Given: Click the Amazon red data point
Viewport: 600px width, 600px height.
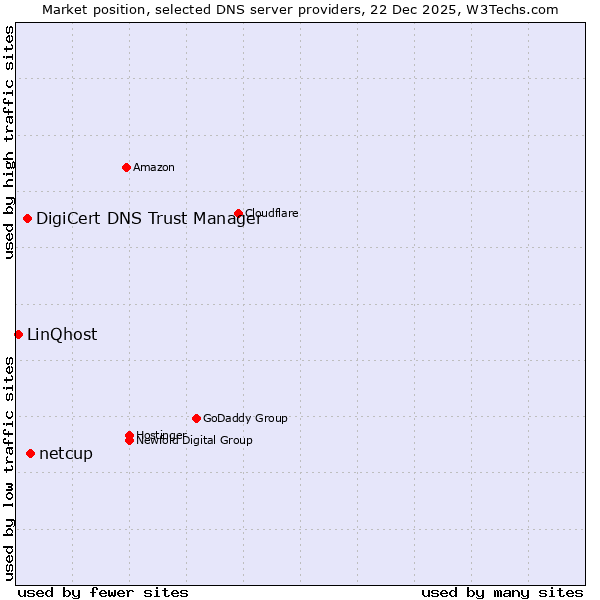Looking at the screenshot, I should (127, 167).
